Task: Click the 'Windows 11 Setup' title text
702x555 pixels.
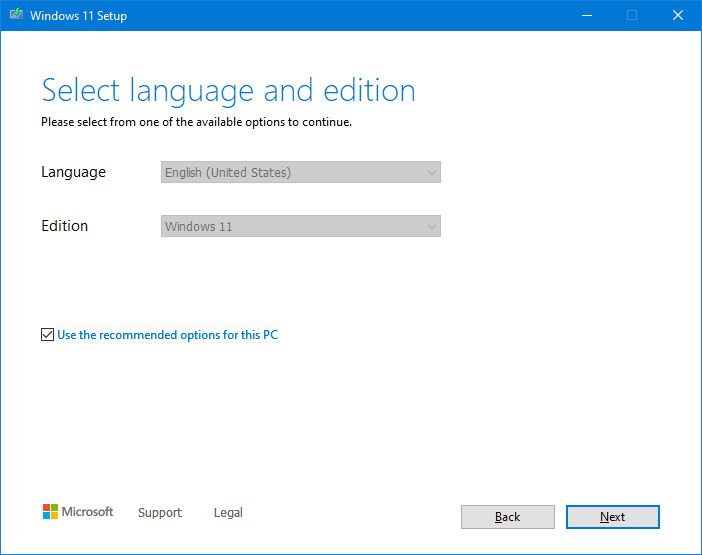Action: [x=79, y=16]
